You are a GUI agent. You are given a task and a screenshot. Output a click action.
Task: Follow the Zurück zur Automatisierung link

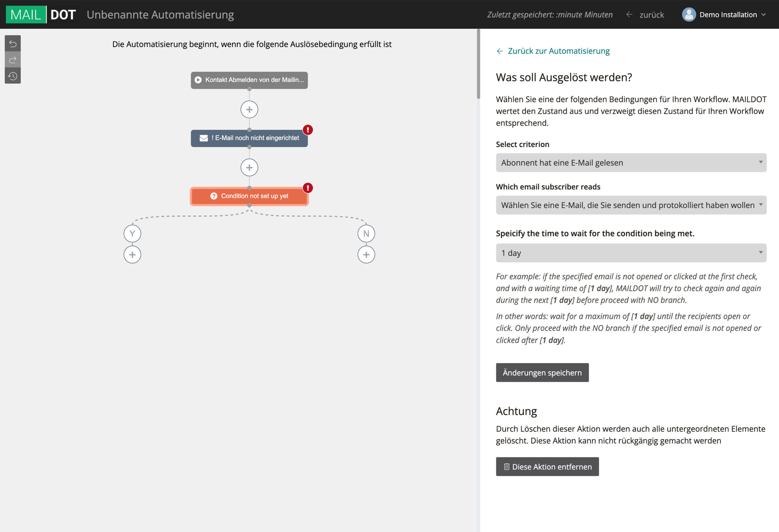558,51
